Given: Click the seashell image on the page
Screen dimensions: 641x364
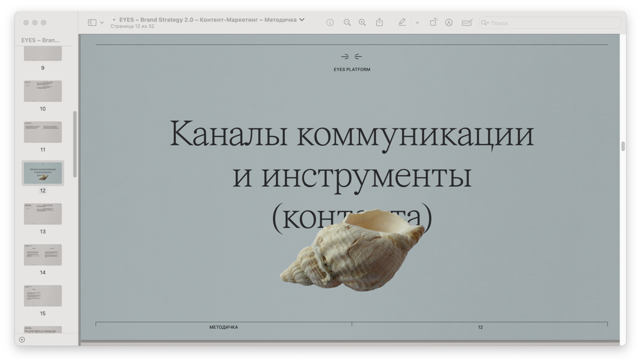Looking at the screenshot, I should [352, 250].
